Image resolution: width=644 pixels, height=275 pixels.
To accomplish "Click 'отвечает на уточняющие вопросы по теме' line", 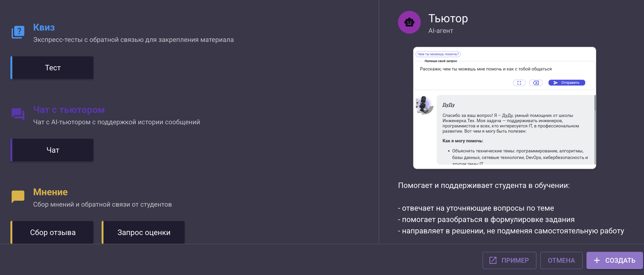I will [476, 208].
